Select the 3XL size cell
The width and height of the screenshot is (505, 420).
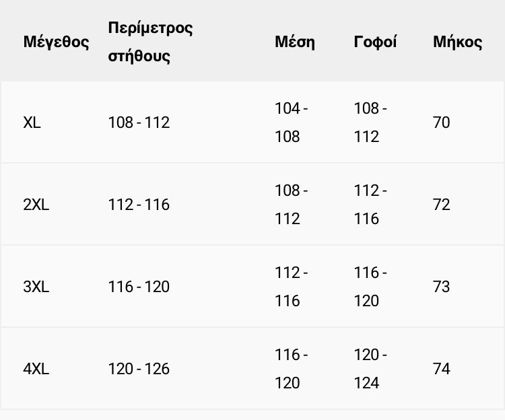tap(36, 287)
